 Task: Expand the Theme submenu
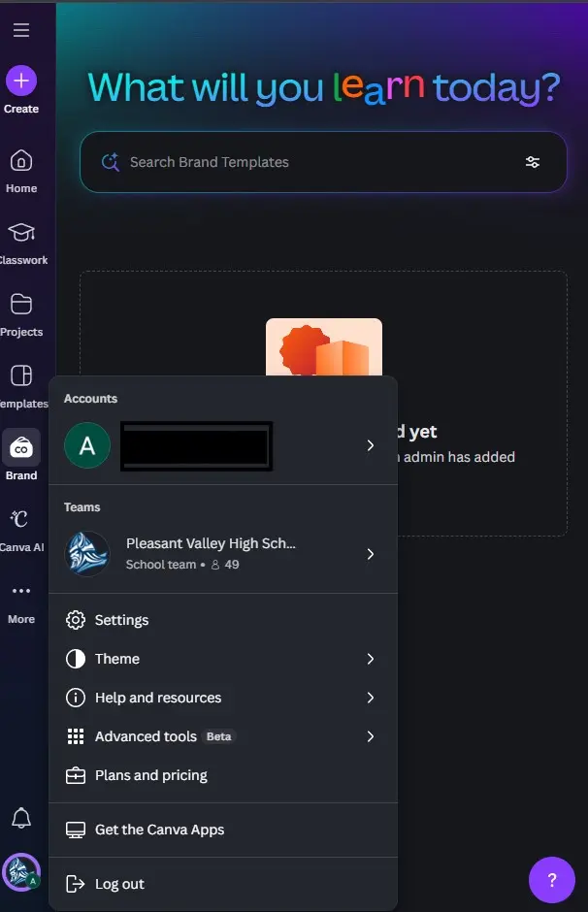click(223, 659)
